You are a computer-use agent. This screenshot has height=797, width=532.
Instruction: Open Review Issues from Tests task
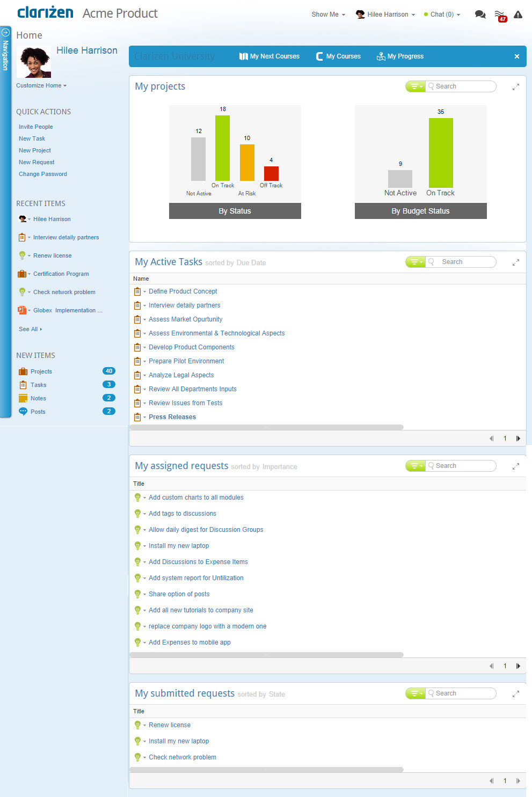click(x=185, y=403)
